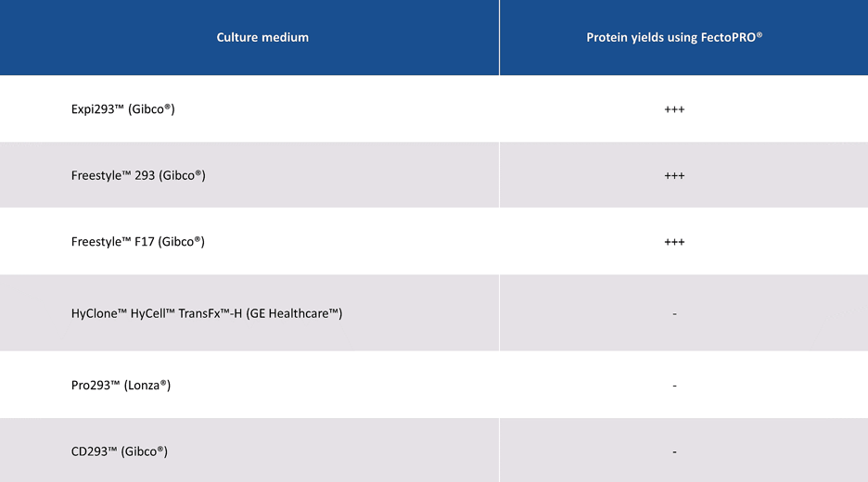Click the GE Healthcare text in parentheses
This screenshot has height=482, width=868.
coord(295,313)
